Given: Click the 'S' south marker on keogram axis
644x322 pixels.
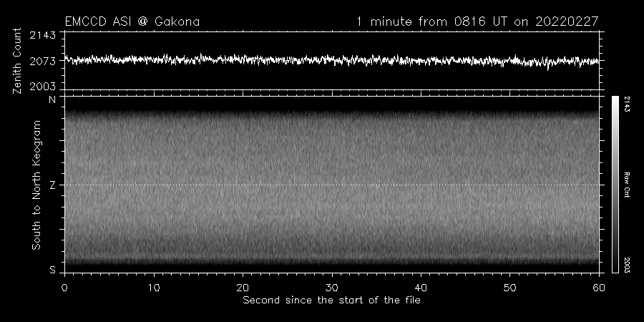Looking at the screenshot, I should click(x=52, y=270).
